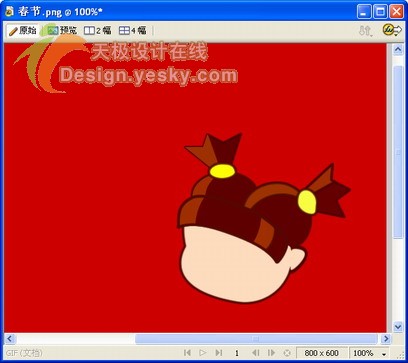The width and height of the screenshot is (408, 363).
Task: Click the File Management arrows icon
Action: (365, 31)
